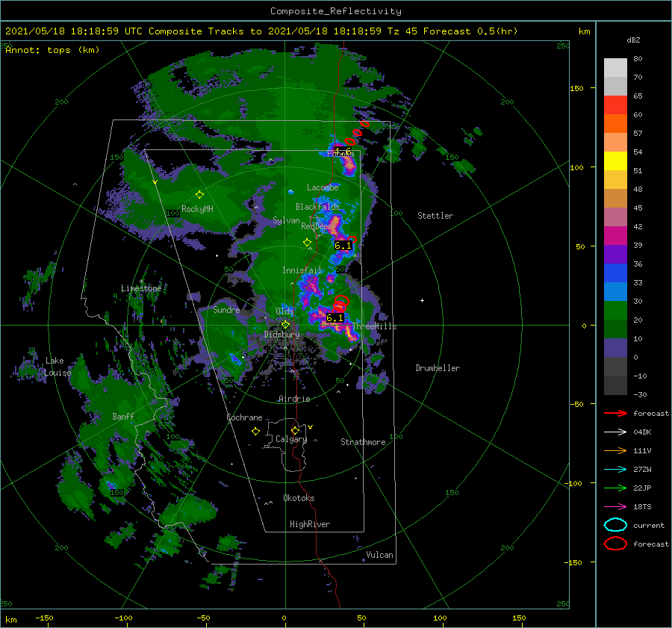Click the dBZ legend heading

click(x=633, y=40)
